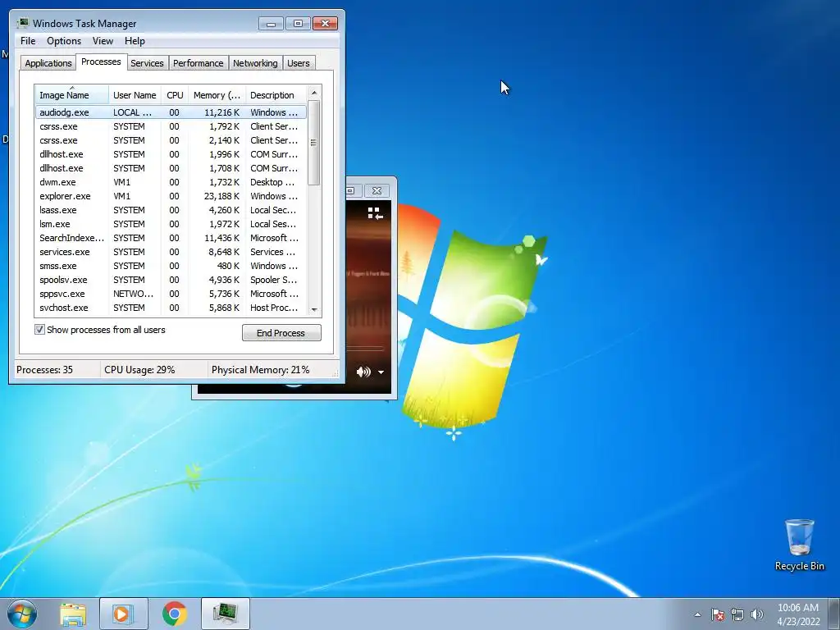Switch to the Users tab
Image resolution: width=840 pixels, height=630 pixels.
(x=299, y=63)
